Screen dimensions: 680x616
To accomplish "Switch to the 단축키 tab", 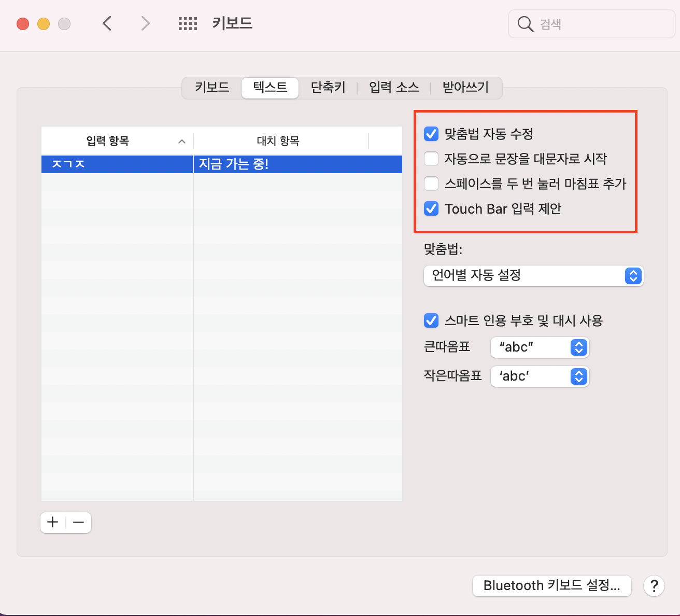I will [328, 87].
